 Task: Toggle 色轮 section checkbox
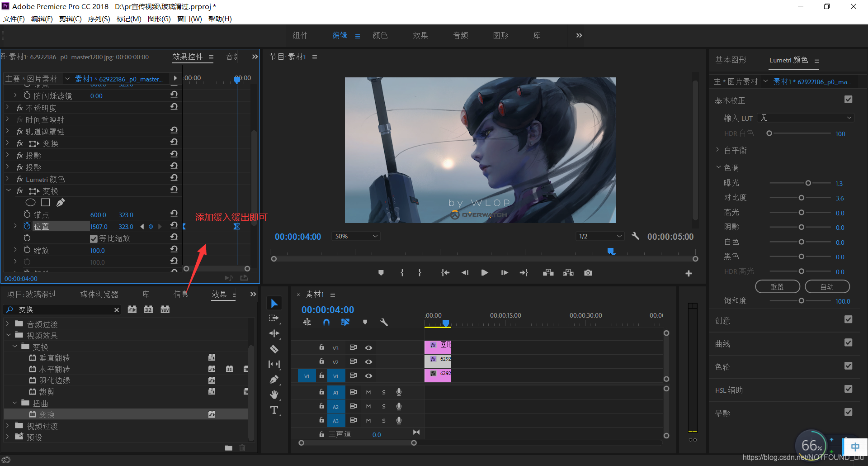(x=848, y=366)
